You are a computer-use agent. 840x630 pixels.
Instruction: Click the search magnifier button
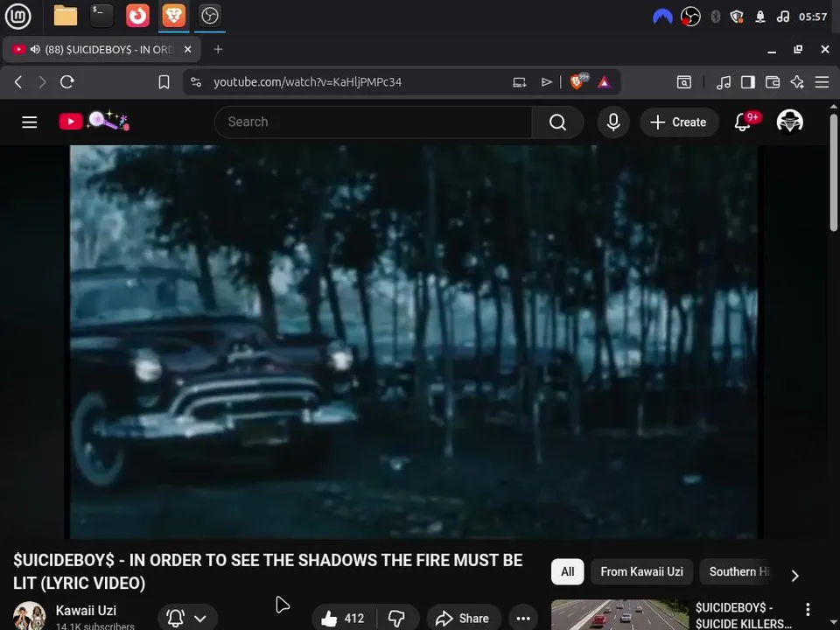click(x=557, y=122)
